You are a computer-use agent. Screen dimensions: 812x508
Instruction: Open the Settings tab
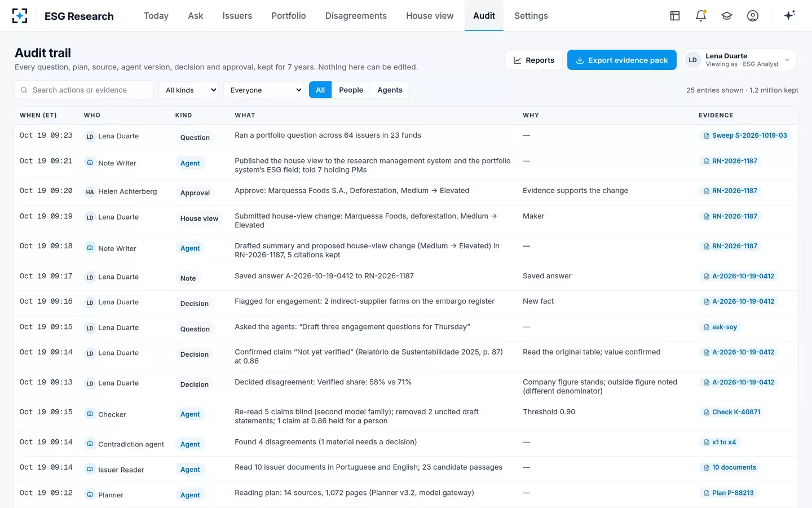click(x=531, y=16)
